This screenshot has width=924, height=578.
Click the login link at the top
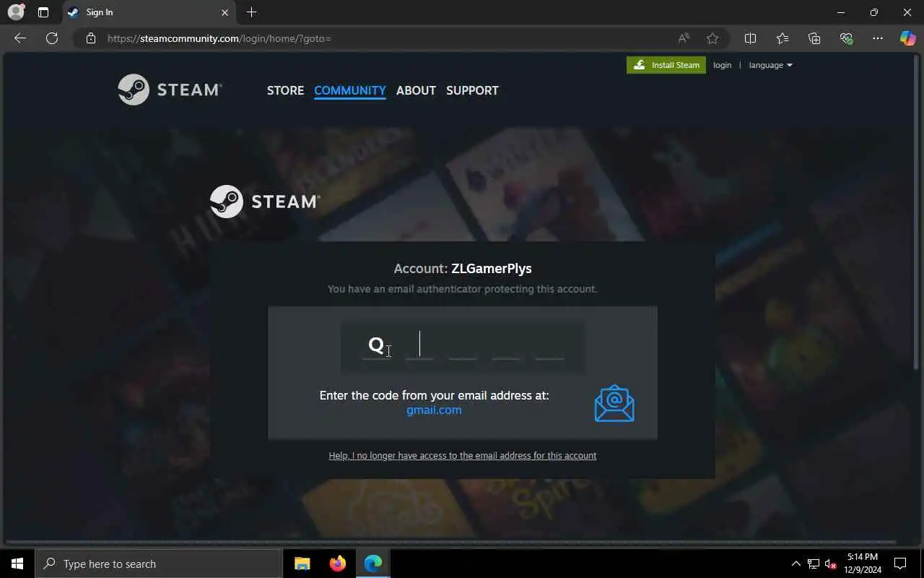(x=722, y=65)
